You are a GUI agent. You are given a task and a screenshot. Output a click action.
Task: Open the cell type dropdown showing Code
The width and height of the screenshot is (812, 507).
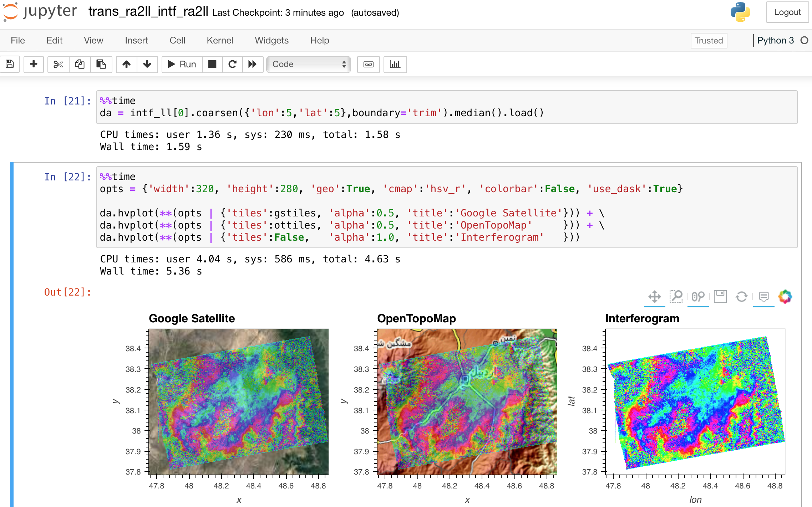click(308, 65)
